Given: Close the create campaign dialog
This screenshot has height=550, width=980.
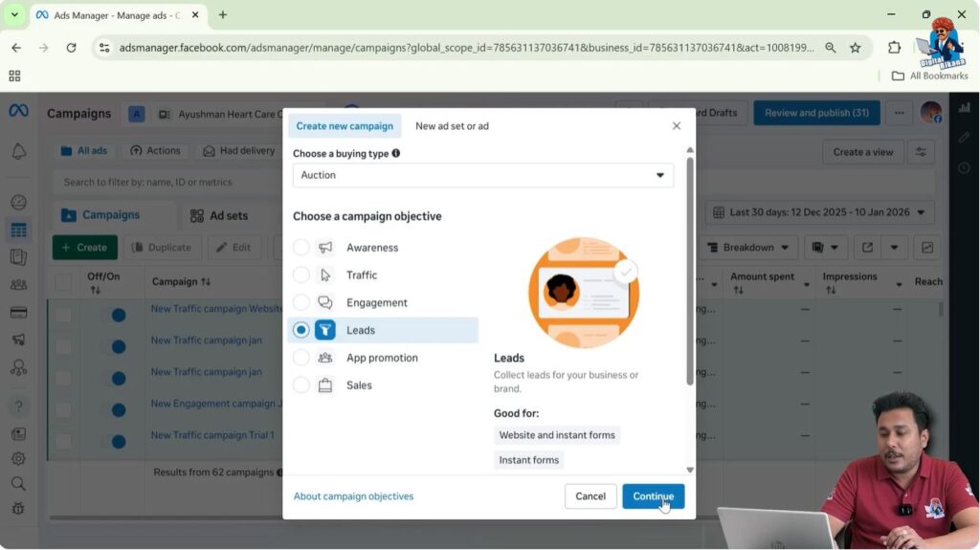Looking at the screenshot, I should [x=677, y=125].
